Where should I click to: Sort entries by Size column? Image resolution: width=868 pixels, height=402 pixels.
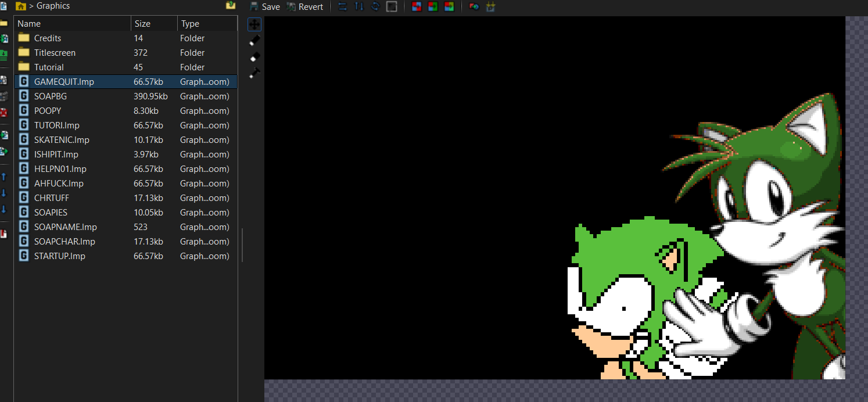tap(154, 23)
